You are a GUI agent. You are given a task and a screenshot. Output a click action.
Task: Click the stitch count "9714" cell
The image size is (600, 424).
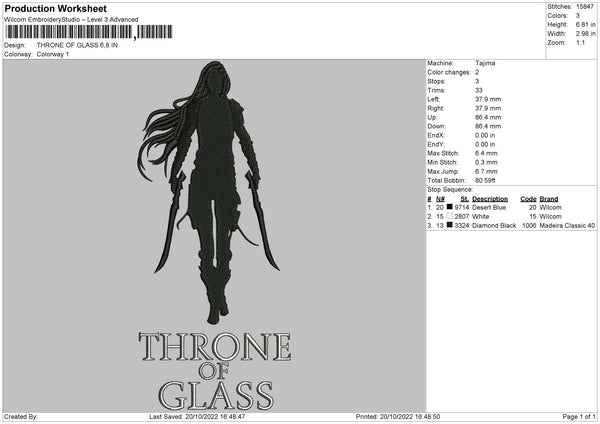click(x=462, y=207)
